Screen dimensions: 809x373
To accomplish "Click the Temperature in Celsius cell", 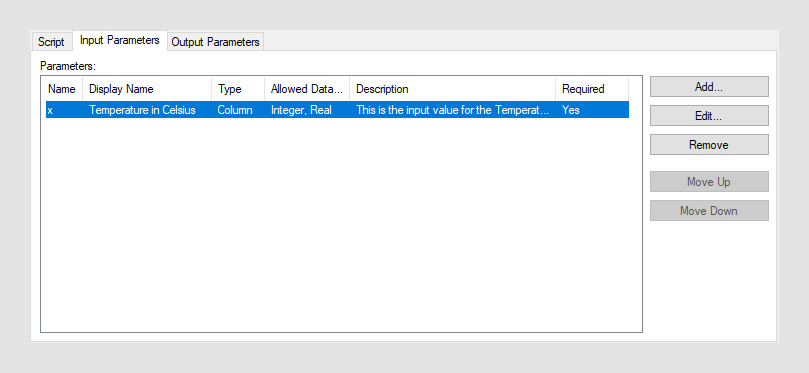I will click(x=142, y=110).
